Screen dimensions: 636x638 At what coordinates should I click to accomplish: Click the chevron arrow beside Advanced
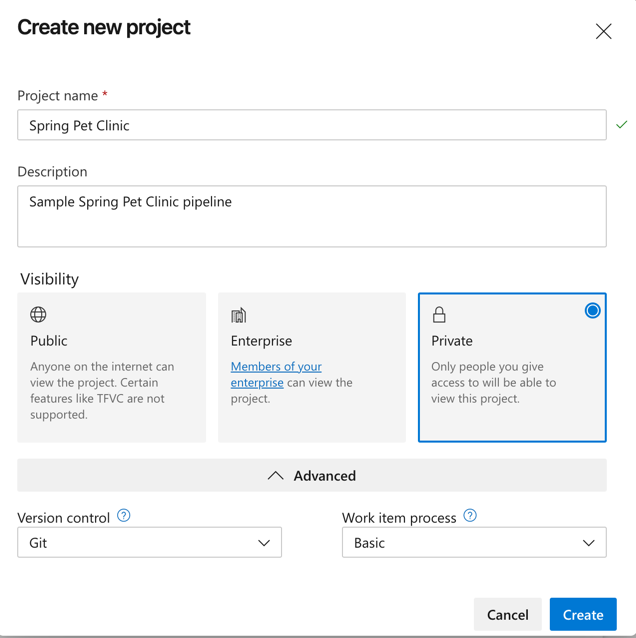click(275, 476)
